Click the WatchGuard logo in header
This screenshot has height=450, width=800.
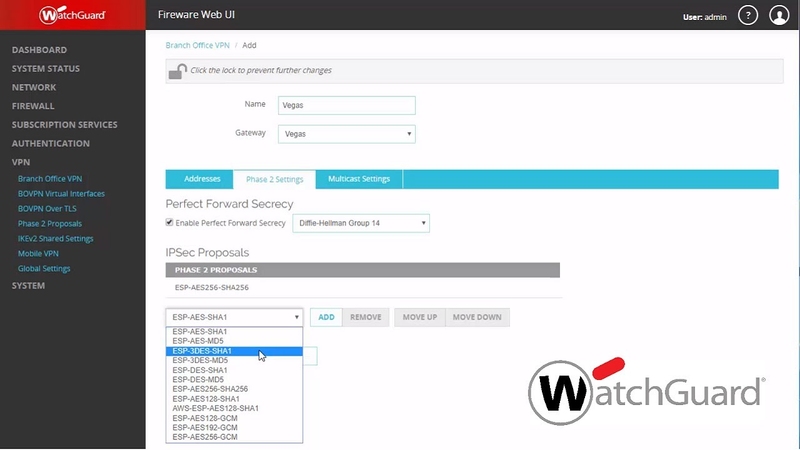(x=72, y=15)
